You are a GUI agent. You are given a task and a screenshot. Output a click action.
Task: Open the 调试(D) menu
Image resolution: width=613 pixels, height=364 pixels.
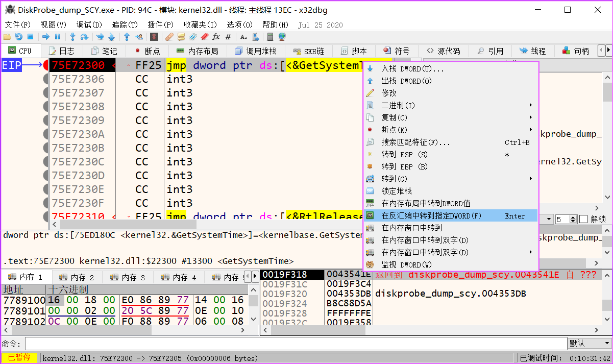click(x=89, y=25)
